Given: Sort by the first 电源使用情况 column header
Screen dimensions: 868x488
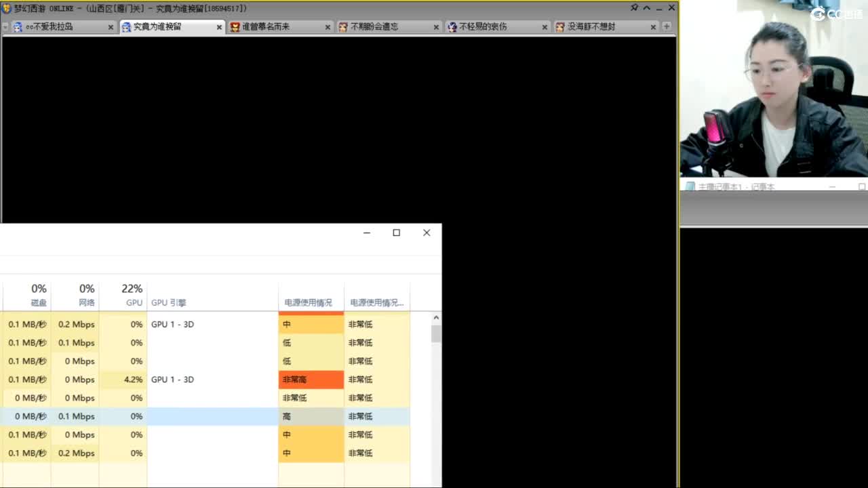Looking at the screenshot, I should click(311, 296).
